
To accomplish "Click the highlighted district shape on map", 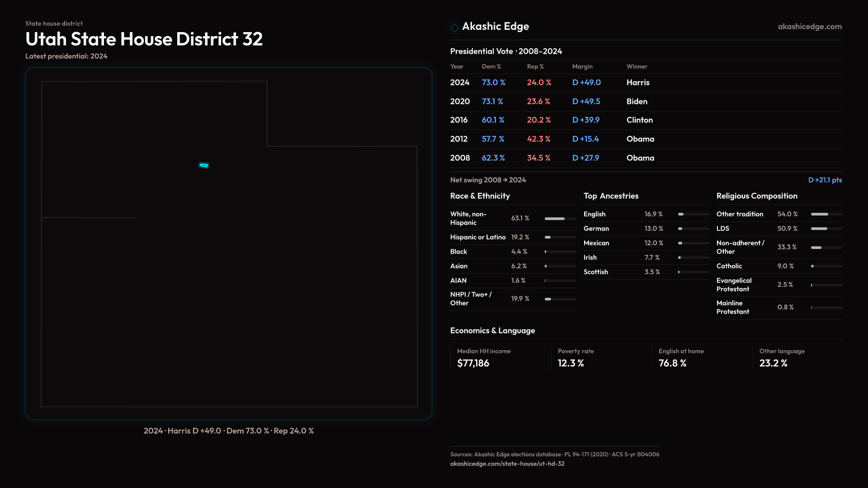I will [204, 165].
